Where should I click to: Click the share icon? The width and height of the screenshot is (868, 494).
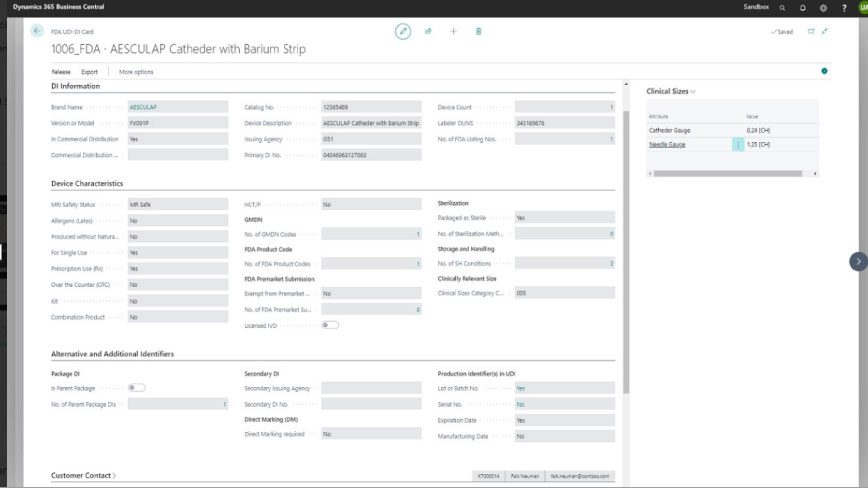pos(428,32)
